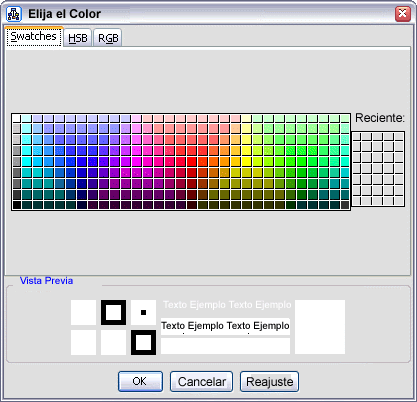Screen dimensions: 417x402
Task: Select the first empty Reciente swatch
Action: click(x=357, y=137)
